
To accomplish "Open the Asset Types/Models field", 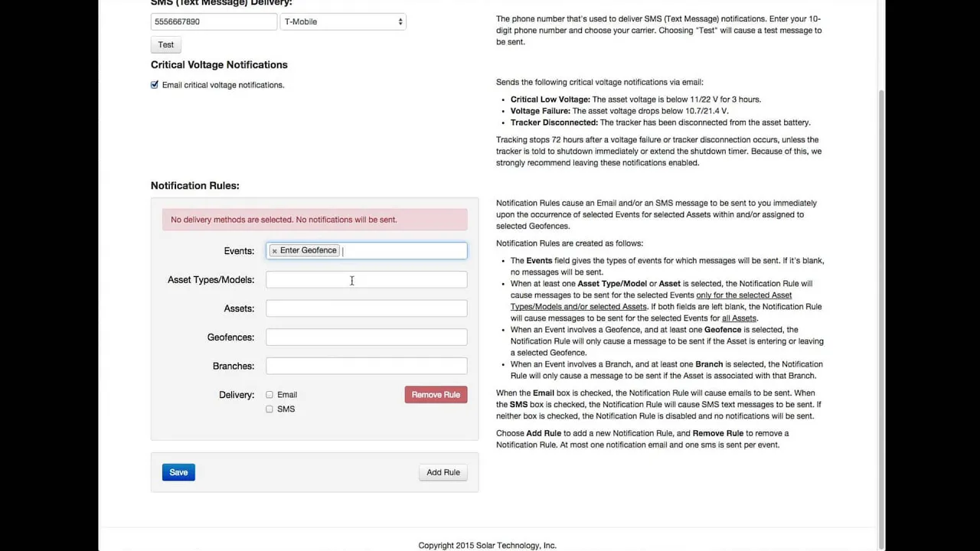I will coord(366,279).
